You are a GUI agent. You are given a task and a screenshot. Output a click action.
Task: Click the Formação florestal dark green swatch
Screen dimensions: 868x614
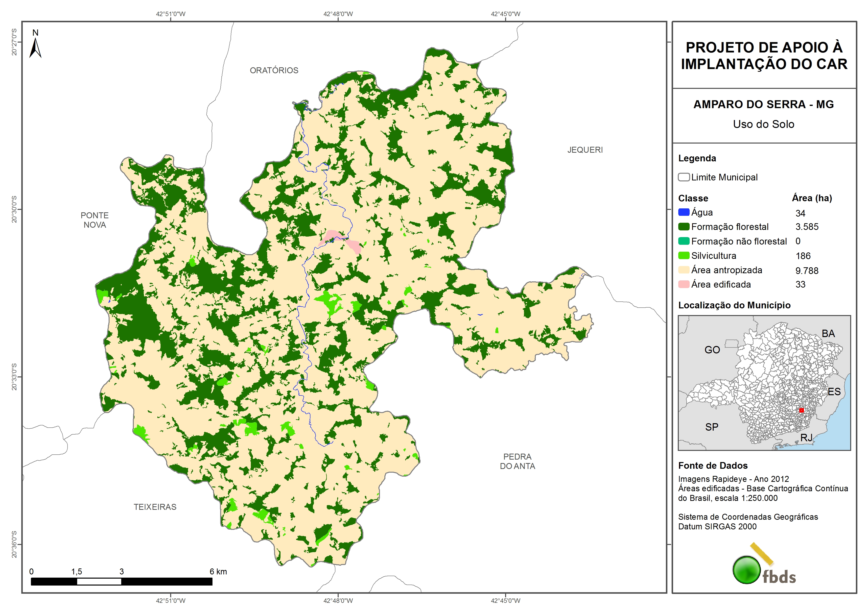pos(683,227)
